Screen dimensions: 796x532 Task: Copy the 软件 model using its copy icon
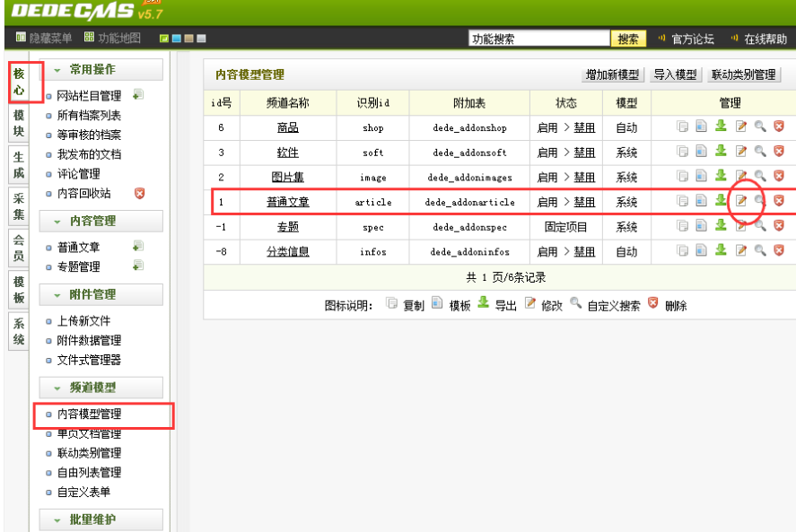pyautogui.click(x=682, y=152)
